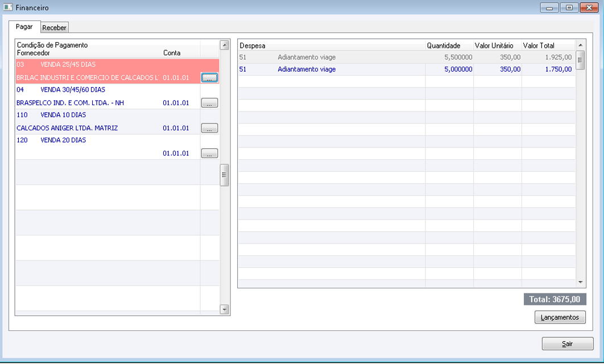Select the quantity cell 5,000000
The height and width of the screenshot is (364, 604).
click(449, 69)
